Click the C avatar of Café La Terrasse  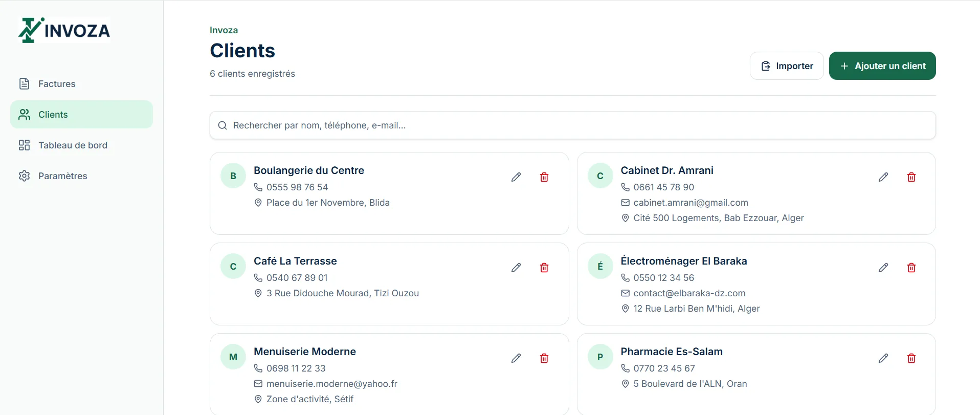click(233, 267)
